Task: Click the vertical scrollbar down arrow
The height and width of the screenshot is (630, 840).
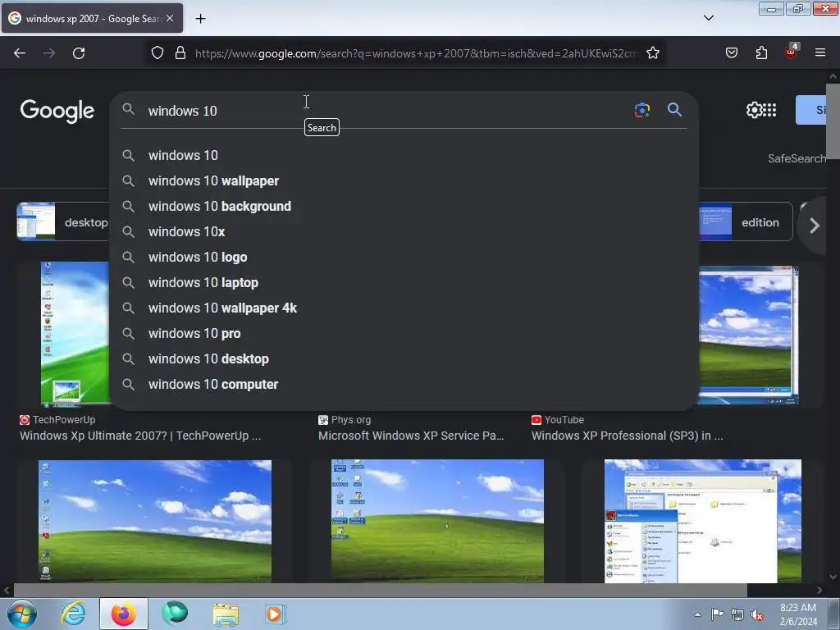Action: 833,577
